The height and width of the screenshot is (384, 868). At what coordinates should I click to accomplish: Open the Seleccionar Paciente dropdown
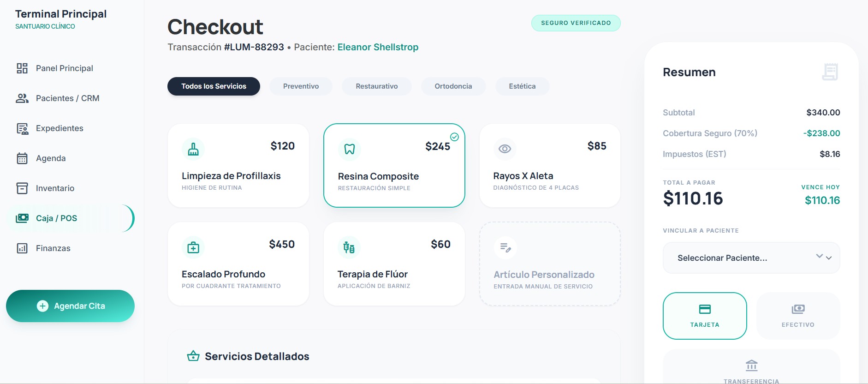[x=751, y=258]
